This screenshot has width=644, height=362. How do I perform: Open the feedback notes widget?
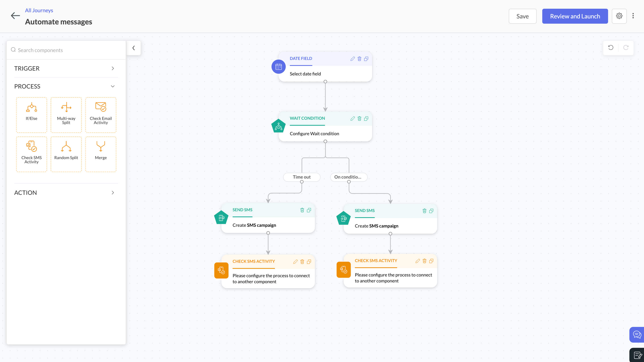tap(637, 355)
